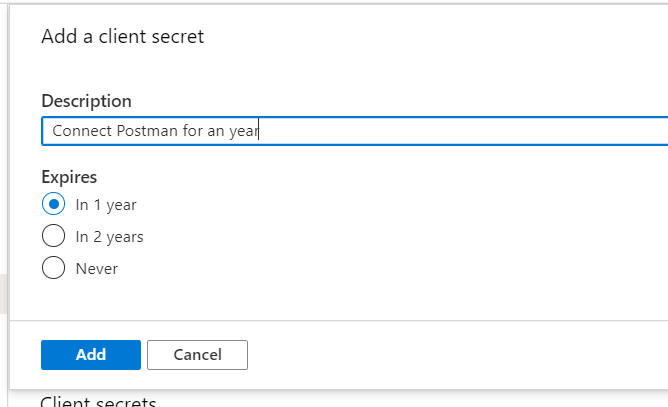Click the "Never" option label text
The width and height of the screenshot is (668, 407).
(x=97, y=269)
